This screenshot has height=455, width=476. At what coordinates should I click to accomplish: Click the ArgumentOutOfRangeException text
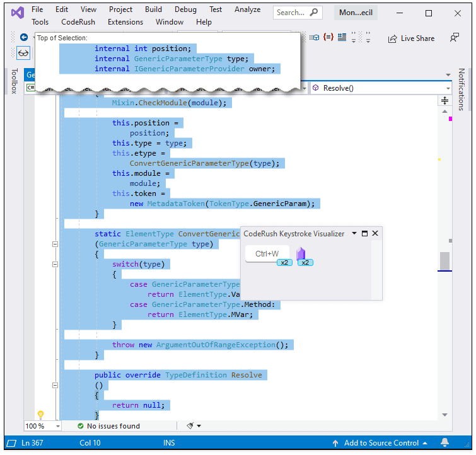(216, 345)
